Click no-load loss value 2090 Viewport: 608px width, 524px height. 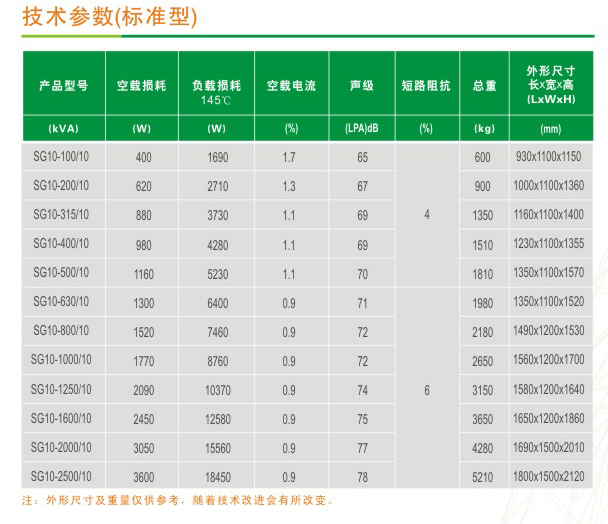coord(144,390)
